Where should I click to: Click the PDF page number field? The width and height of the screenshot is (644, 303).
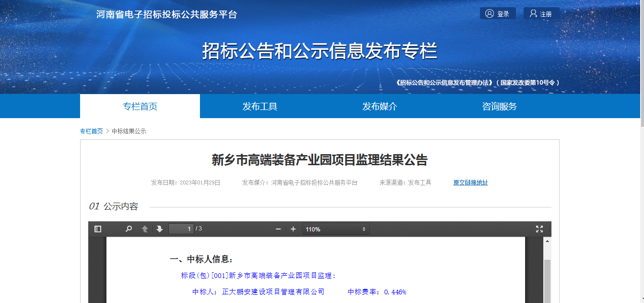pyautogui.click(x=181, y=229)
